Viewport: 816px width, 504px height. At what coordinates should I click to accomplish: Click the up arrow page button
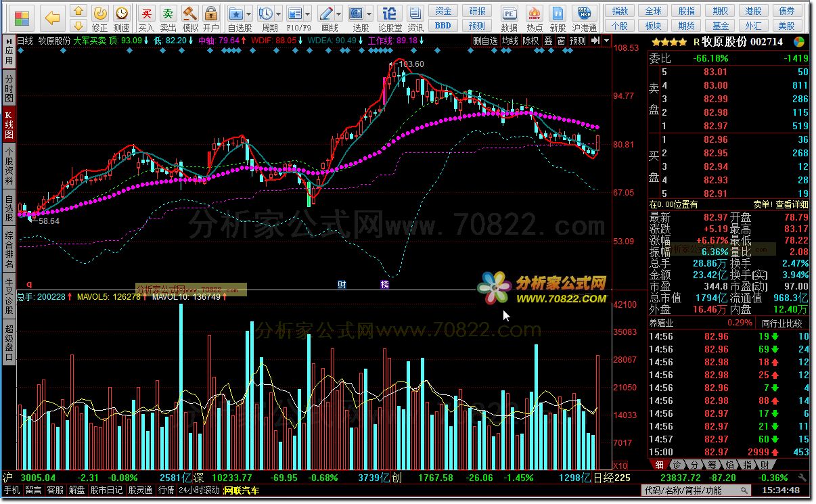pyautogui.click(x=79, y=12)
